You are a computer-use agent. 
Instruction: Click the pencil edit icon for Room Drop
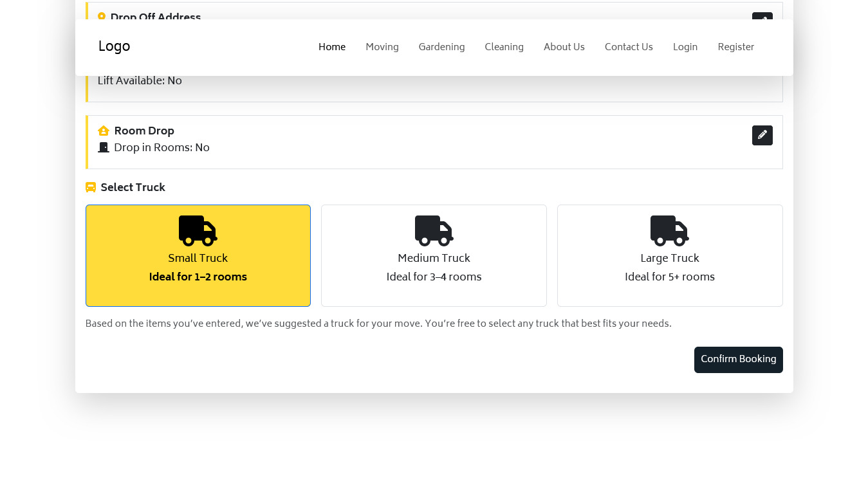click(762, 135)
